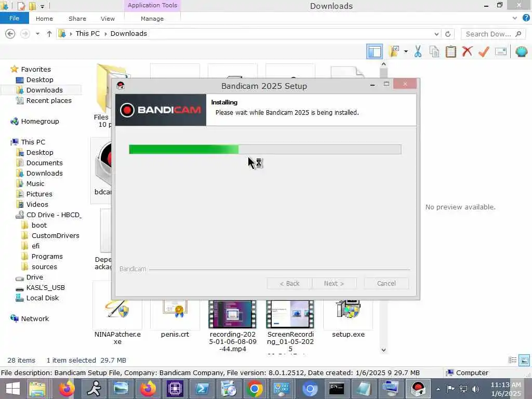Switch to large icons view in status bar
The width and height of the screenshot is (532, 399).
click(524, 360)
